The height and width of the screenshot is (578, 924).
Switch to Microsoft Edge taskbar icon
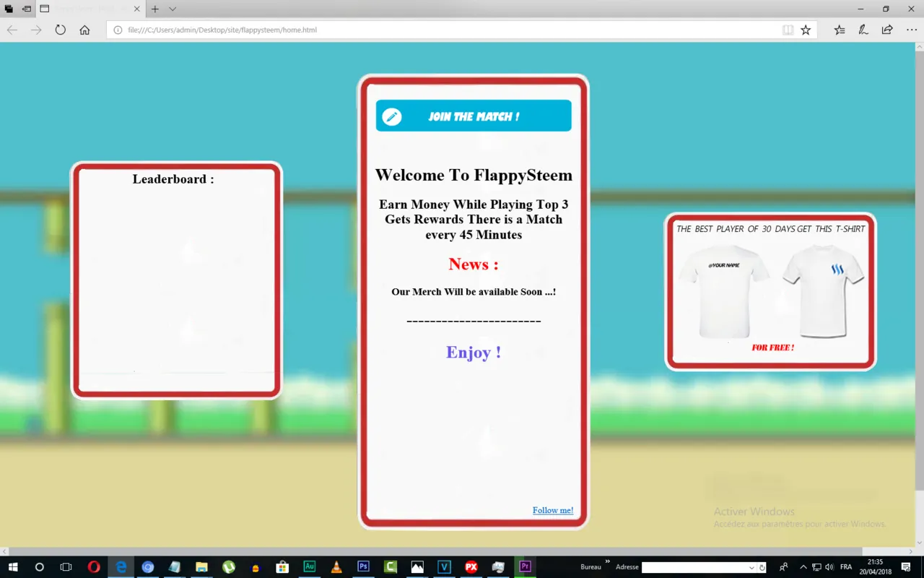pos(121,567)
